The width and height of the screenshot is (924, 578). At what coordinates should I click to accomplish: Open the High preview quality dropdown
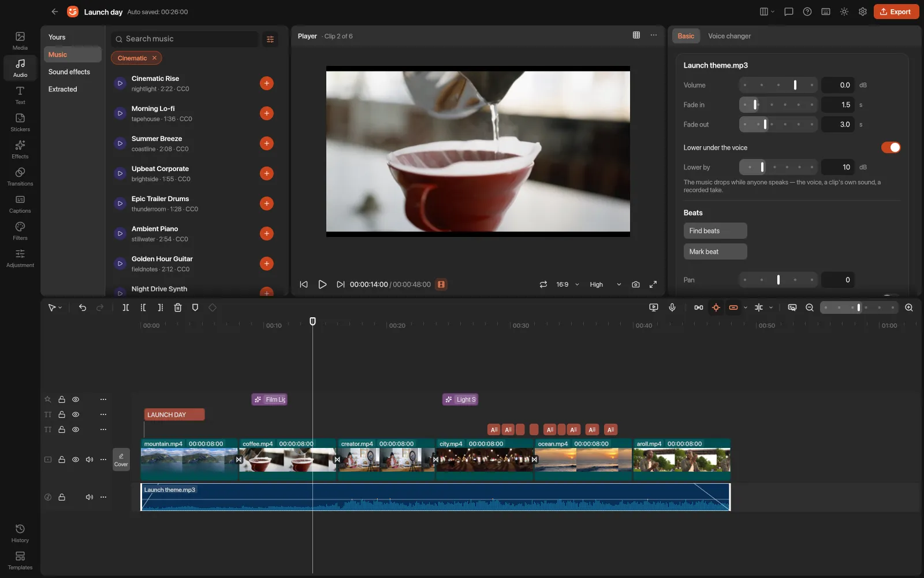click(606, 284)
